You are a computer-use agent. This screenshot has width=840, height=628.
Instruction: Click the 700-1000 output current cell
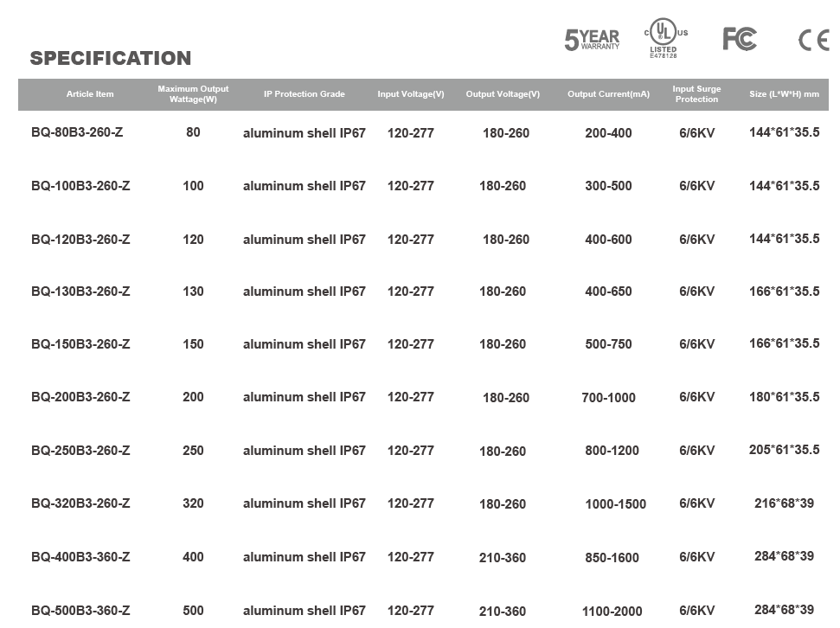(608, 398)
